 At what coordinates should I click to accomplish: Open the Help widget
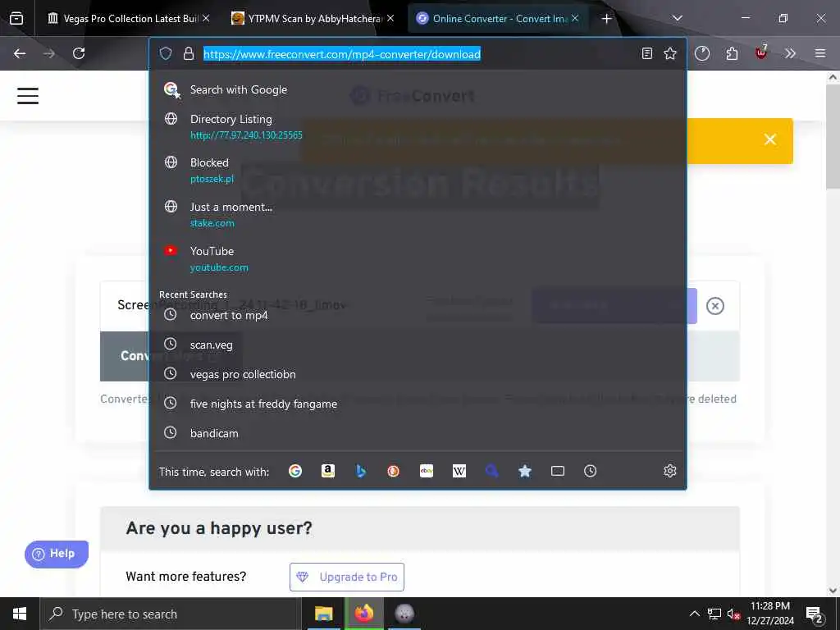pos(57,554)
